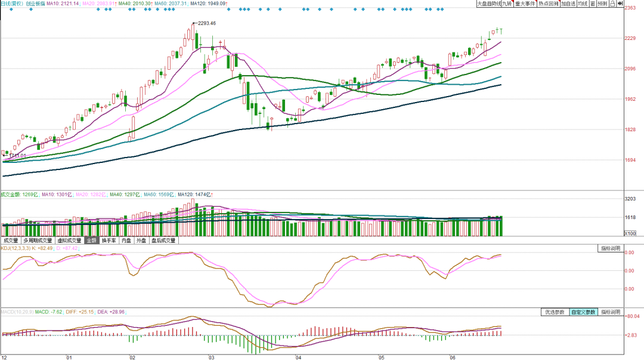Switch to the 成交量 tab
The image size is (644, 361).
click(11, 240)
